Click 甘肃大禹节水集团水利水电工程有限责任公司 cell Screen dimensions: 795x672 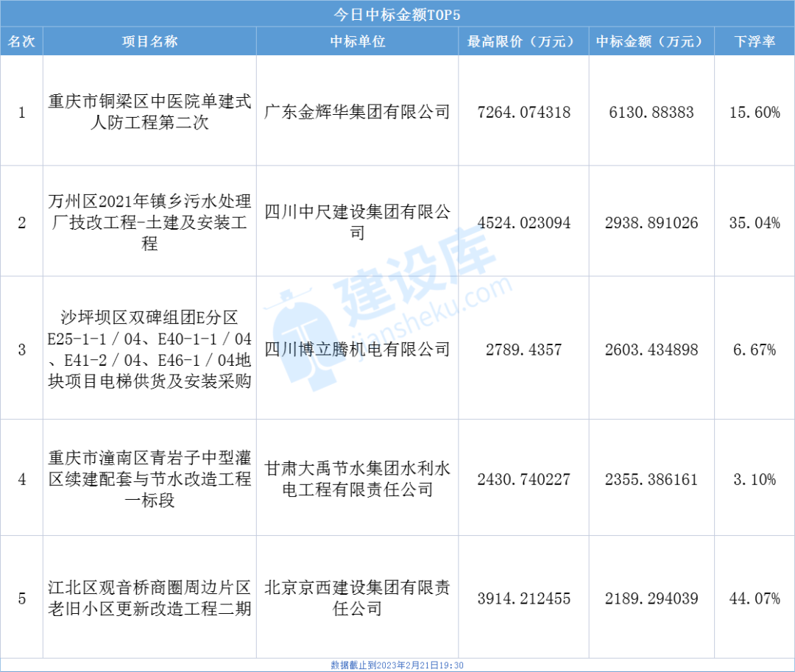click(357, 479)
